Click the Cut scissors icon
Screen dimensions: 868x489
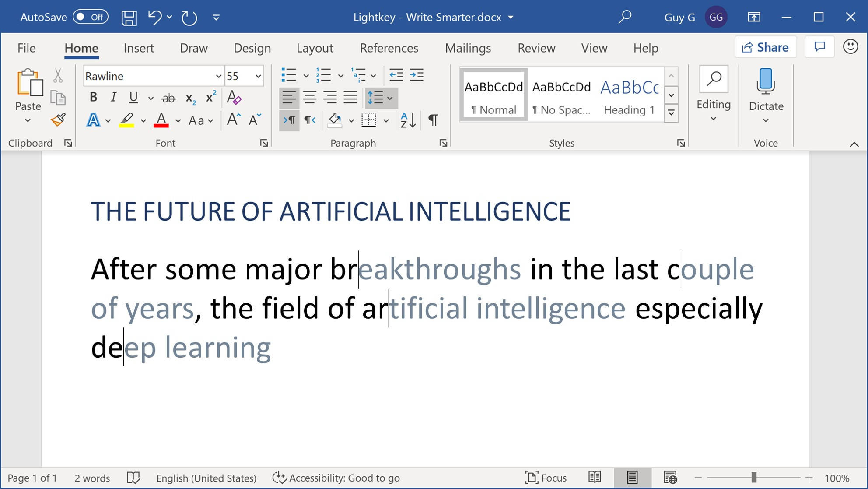pos(58,76)
